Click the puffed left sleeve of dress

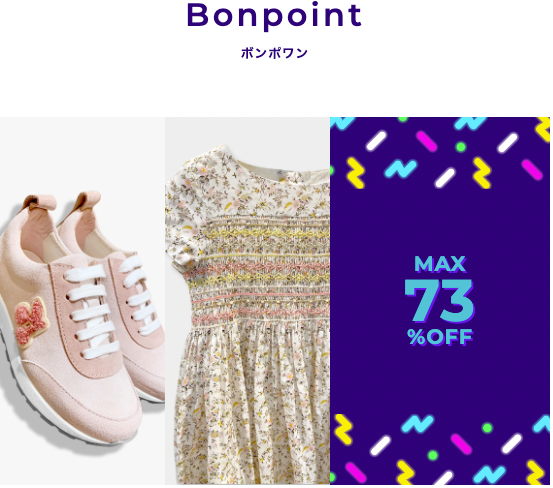point(183,226)
